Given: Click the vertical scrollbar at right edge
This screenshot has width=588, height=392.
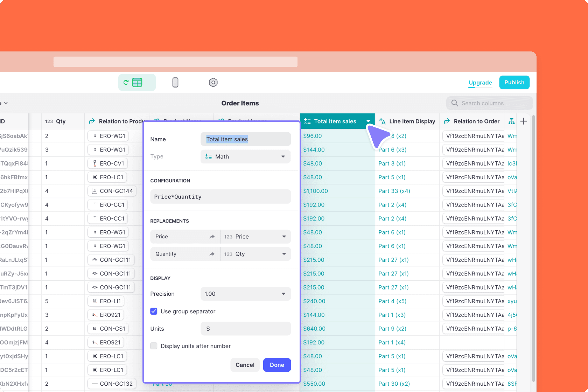Looking at the screenshot, I should [533, 248].
